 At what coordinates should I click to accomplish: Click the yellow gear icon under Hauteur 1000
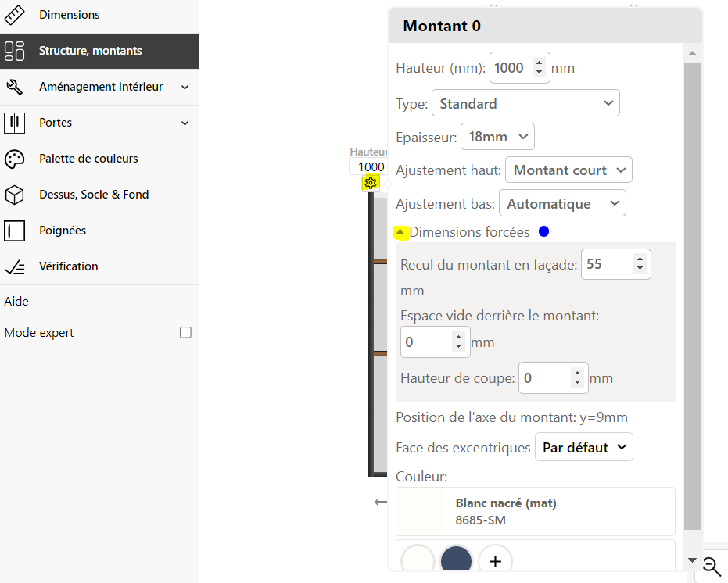pyautogui.click(x=371, y=183)
